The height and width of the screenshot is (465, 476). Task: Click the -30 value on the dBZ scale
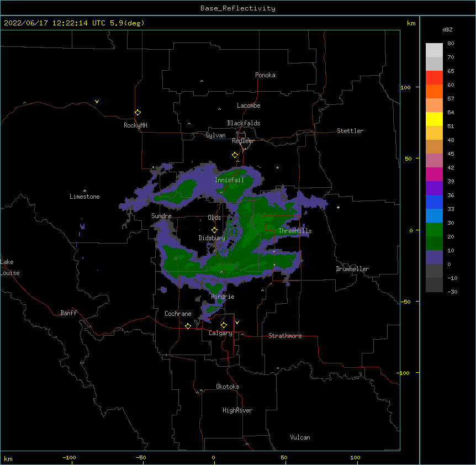click(452, 292)
